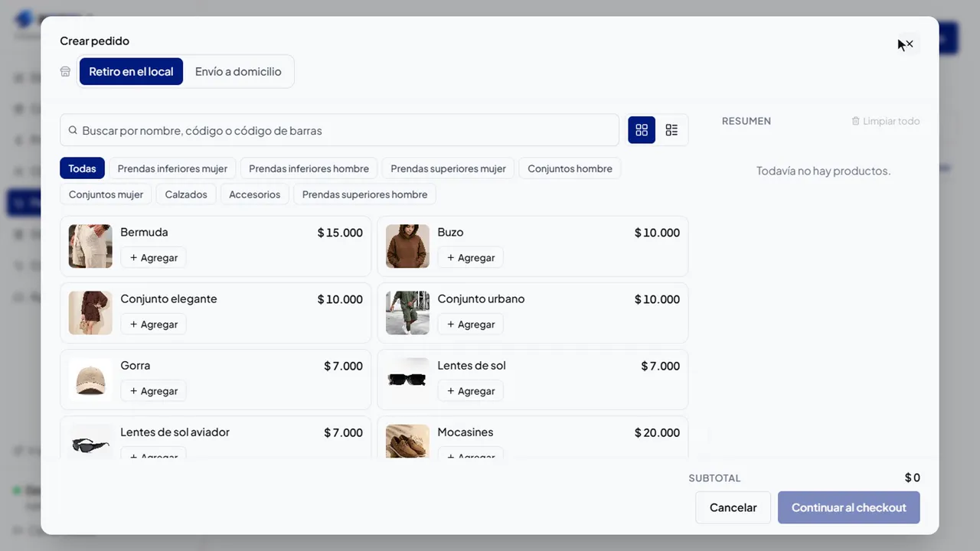980x551 pixels.
Task: Open Gorra product thumbnail
Action: click(90, 380)
